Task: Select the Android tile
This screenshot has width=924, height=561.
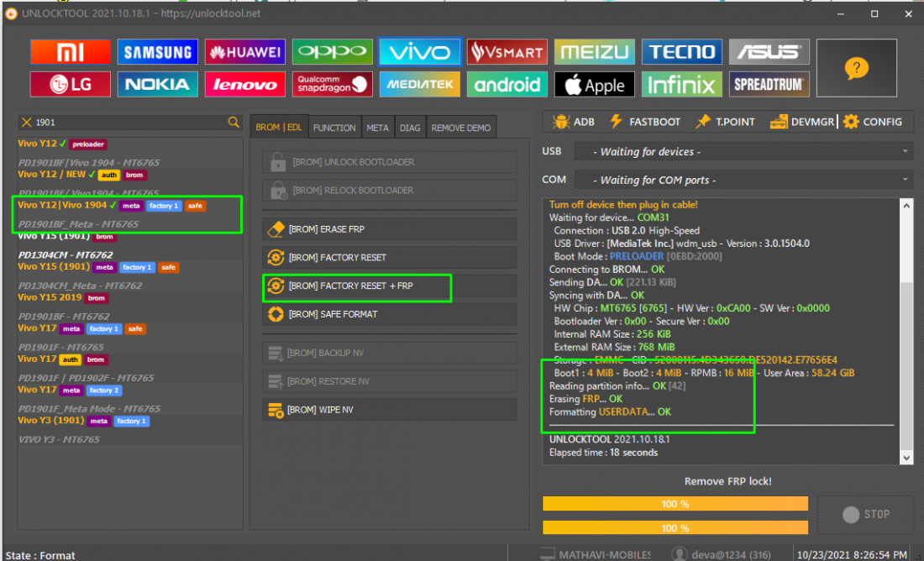Action: 507,84
